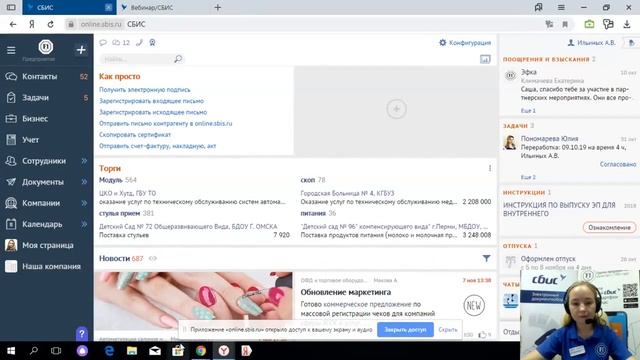Open the messages speech bubble icon

(103, 42)
